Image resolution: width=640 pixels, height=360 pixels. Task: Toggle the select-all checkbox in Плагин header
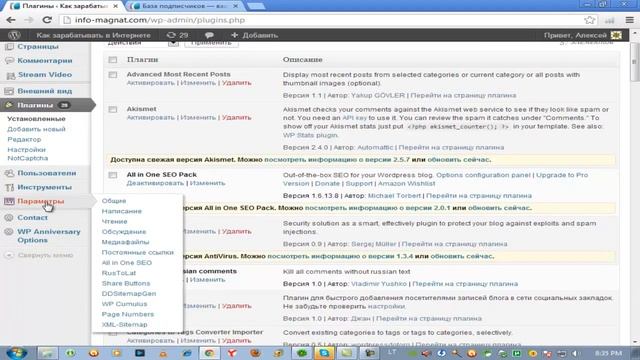pyautogui.click(x=113, y=60)
